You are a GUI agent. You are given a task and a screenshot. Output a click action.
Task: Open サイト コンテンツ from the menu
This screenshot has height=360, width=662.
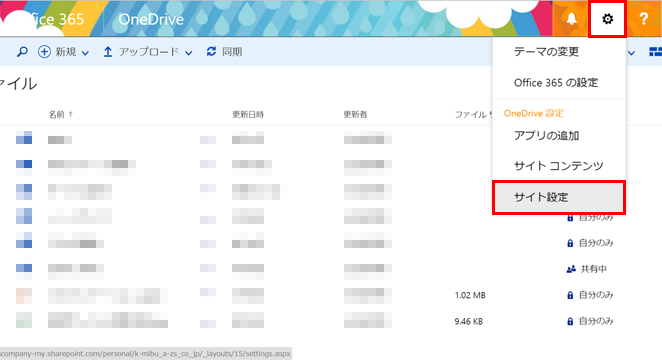coord(558,166)
